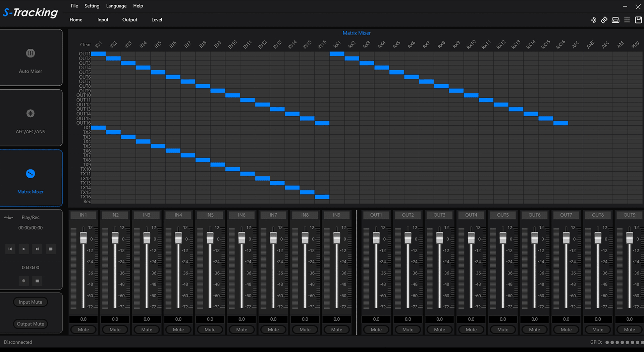Click the three-line list icon in toolbar

point(627,20)
